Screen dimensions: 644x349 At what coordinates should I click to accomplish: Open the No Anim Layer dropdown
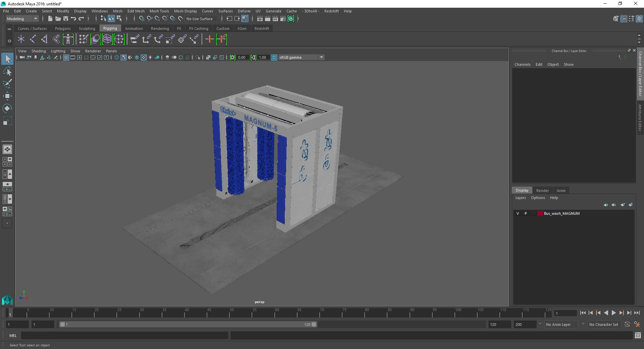pyautogui.click(x=561, y=325)
